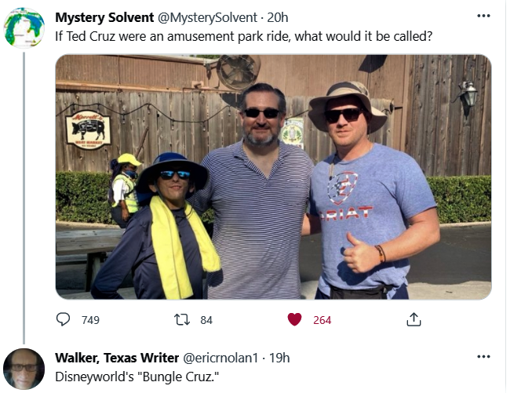Image resolution: width=532 pixels, height=393 pixels.
Task: Click the share upload icon
Action: click(414, 319)
